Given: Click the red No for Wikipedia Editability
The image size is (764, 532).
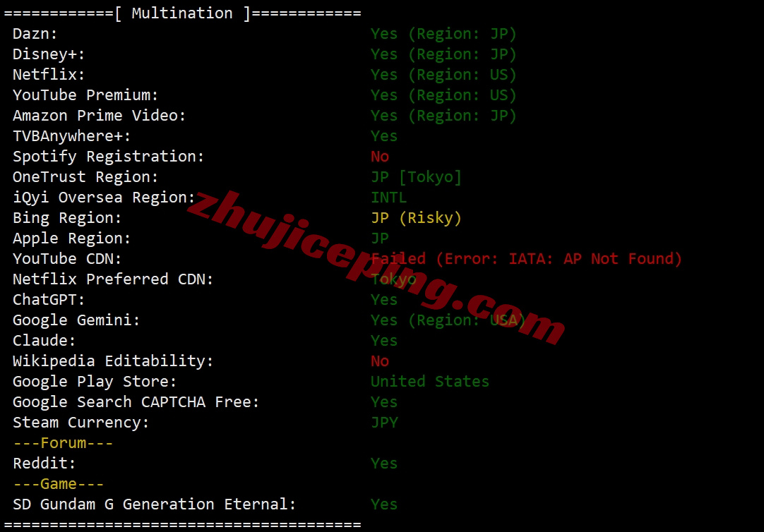Looking at the screenshot, I should (380, 361).
